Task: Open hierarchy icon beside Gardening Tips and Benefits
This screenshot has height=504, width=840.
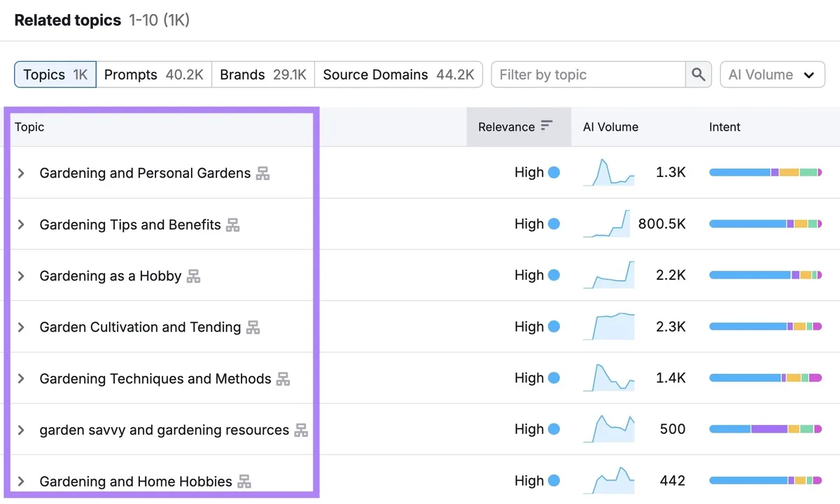Action: click(x=232, y=225)
